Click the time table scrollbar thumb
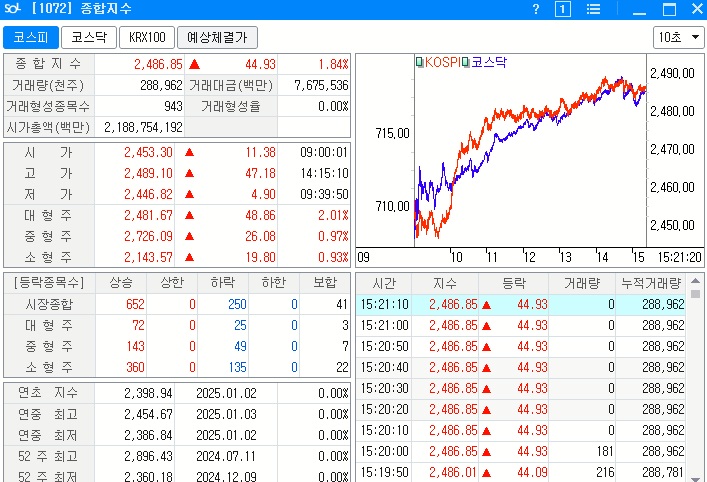 (x=695, y=294)
